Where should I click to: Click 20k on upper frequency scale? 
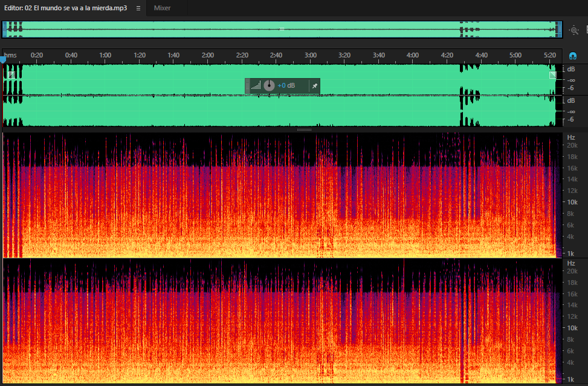point(572,145)
